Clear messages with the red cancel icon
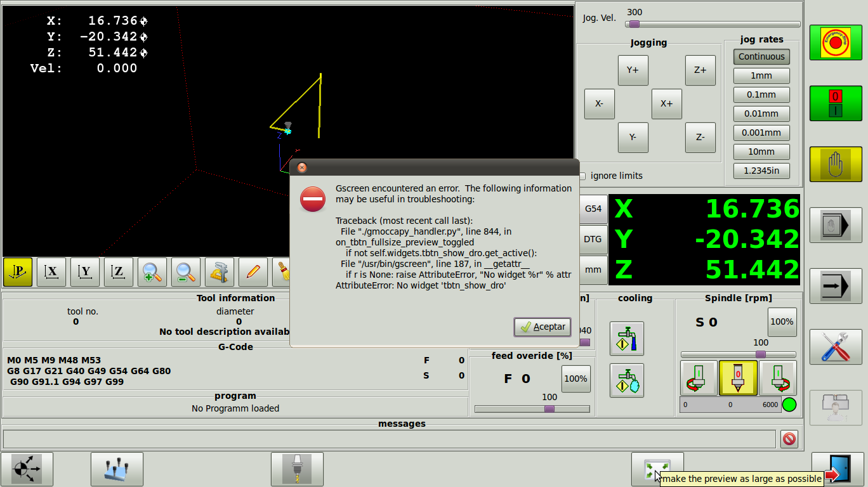The image size is (868, 487). (x=789, y=439)
